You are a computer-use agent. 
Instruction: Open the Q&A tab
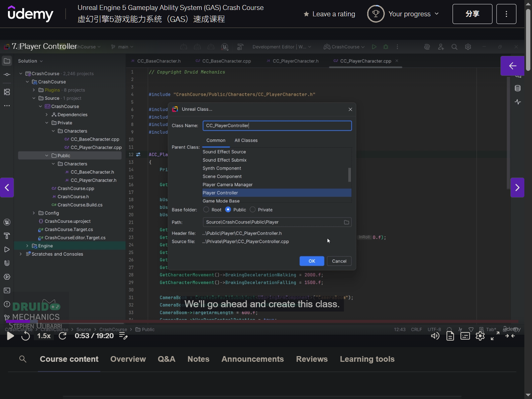(x=166, y=359)
